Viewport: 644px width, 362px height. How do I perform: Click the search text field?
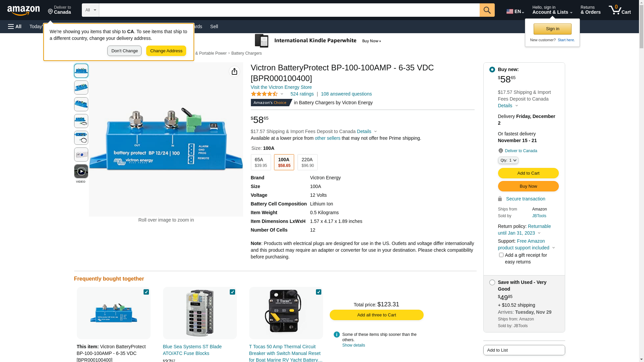(x=289, y=10)
